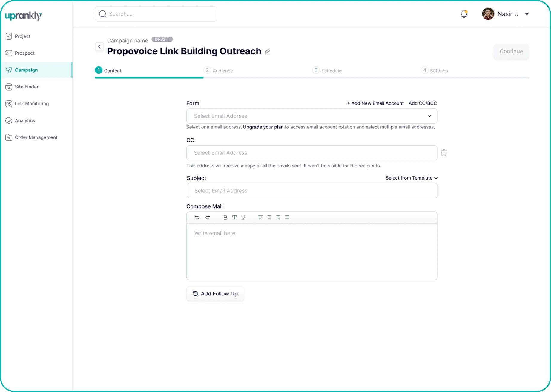Click Nasir U profile avatar
This screenshot has height=392, width=551.
coord(488,14)
